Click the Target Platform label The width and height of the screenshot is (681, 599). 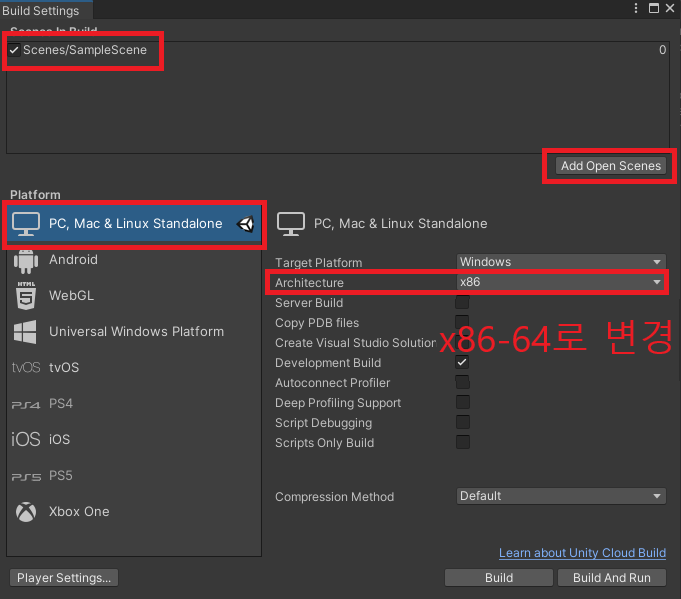[x=318, y=263]
